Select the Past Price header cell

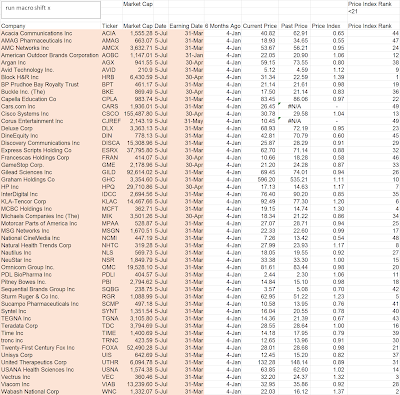coord(294,26)
